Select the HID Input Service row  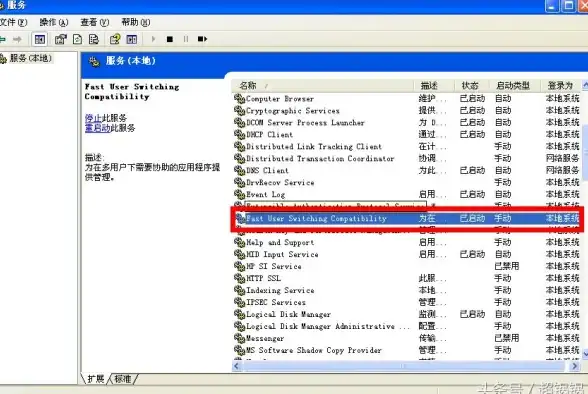pos(406,255)
